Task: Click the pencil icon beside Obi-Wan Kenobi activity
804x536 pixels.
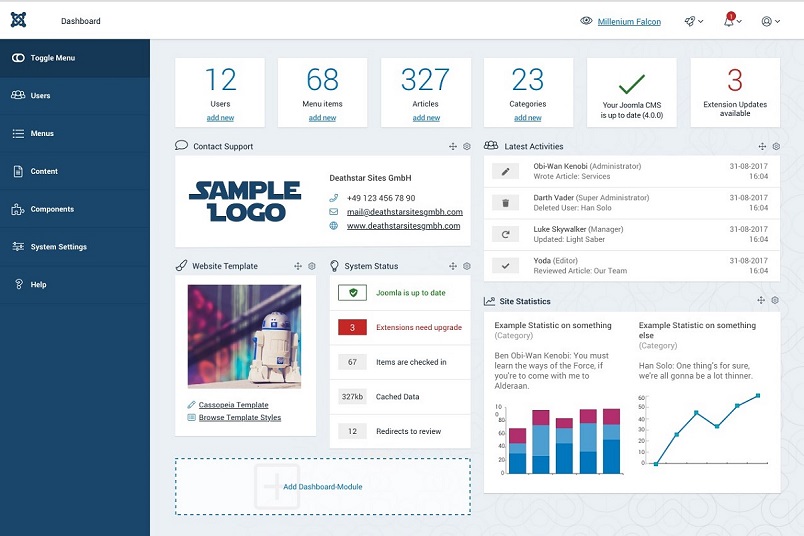Action: pos(506,172)
